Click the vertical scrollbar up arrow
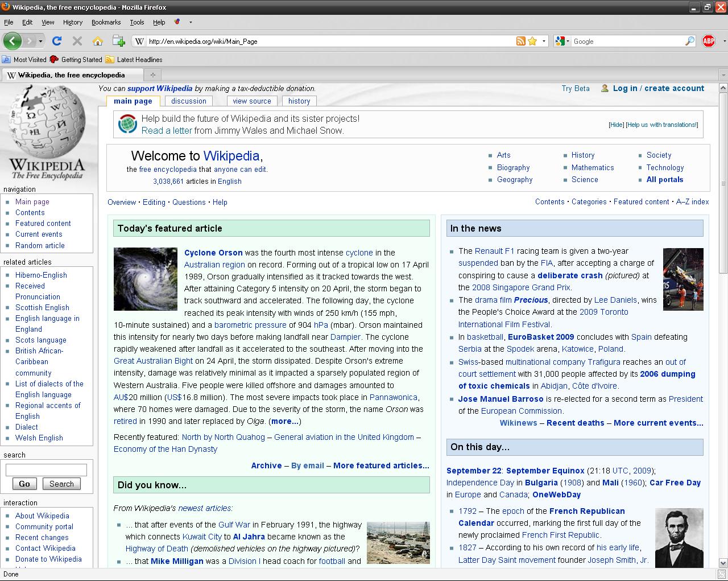Viewport: 728px width, 581px height. pyautogui.click(x=723, y=88)
